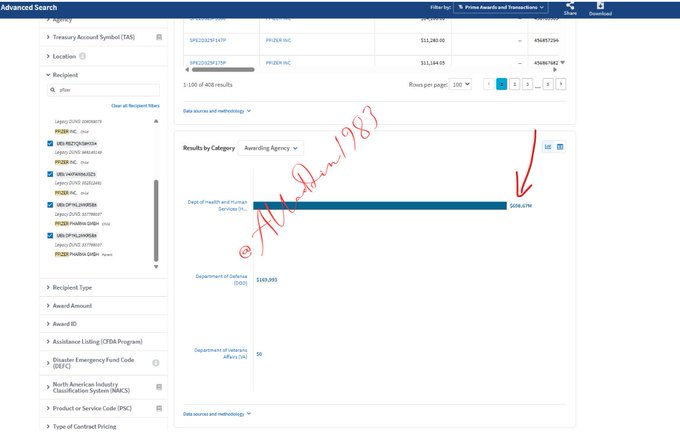Toggle the second Pfizer Inc. UEI checkbox
680x444 pixels.
click(x=51, y=174)
